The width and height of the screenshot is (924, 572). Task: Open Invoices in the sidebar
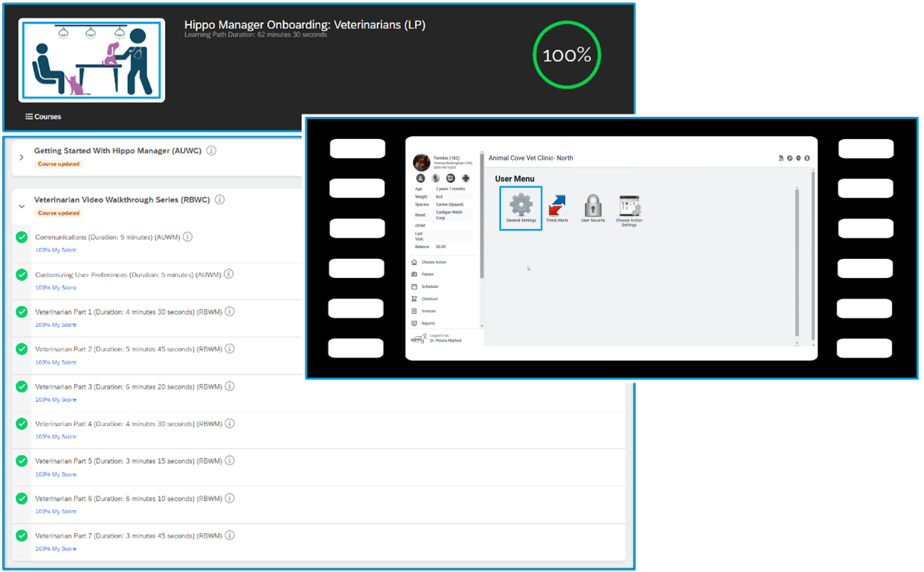coord(424,311)
